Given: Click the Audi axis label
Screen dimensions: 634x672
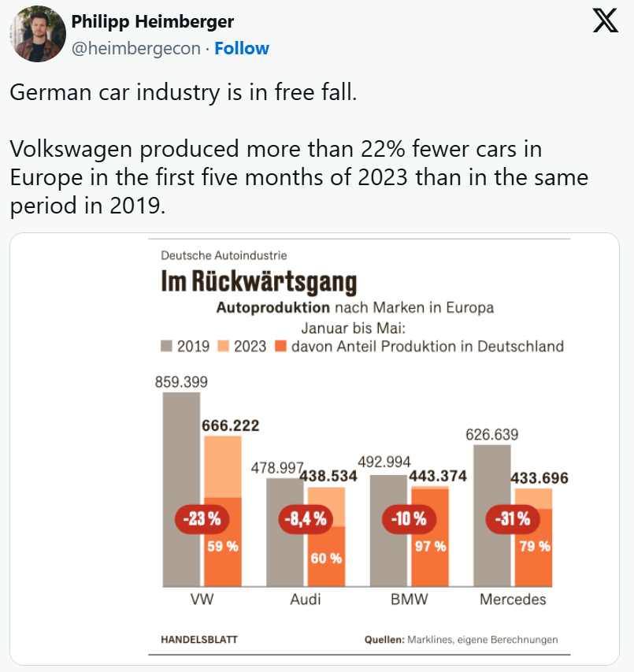Looking at the screenshot, I should [x=306, y=600].
